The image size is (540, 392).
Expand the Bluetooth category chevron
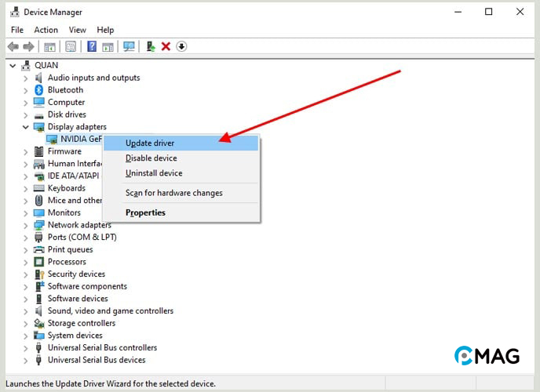(x=25, y=90)
